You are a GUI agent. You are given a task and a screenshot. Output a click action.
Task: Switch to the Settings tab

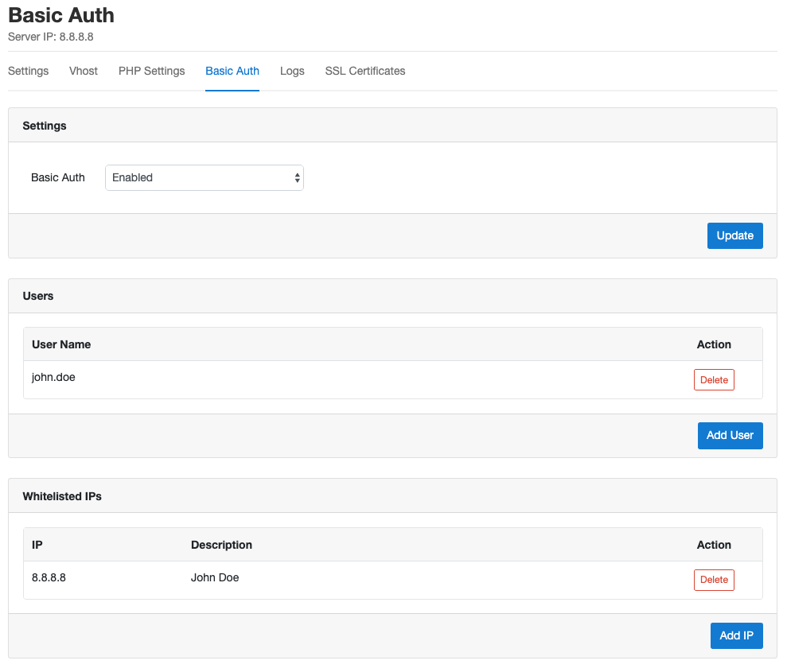(x=28, y=72)
